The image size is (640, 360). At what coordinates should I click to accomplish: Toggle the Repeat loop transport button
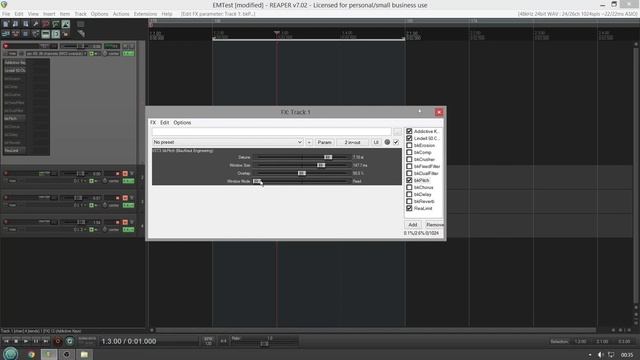click(x=69, y=341)
